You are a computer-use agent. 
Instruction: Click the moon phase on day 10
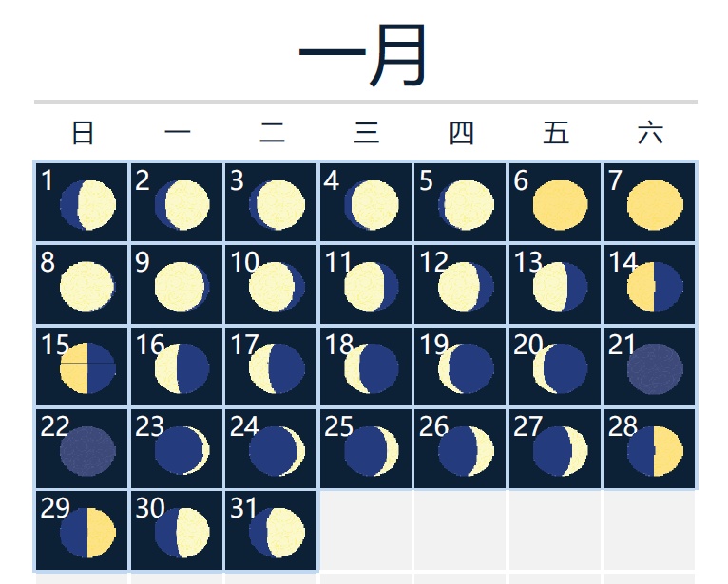coord(277,287)
